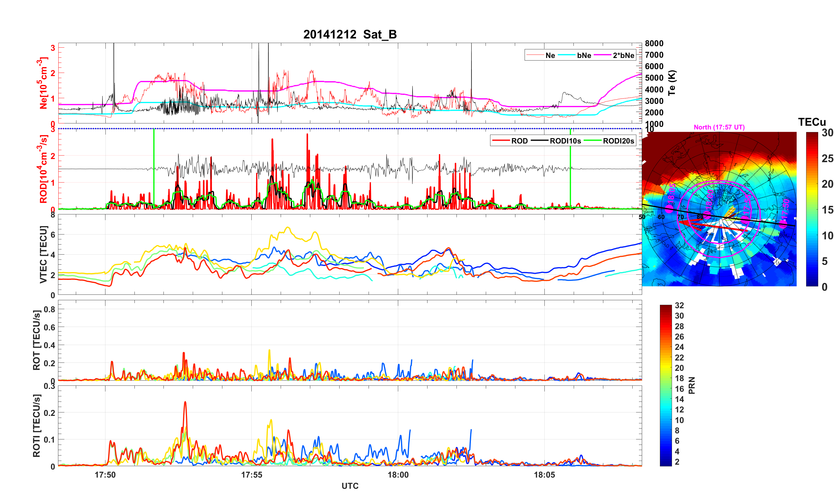The height and width of the screenshot is (504, 834).
Task: Click the UTC x-axis label
Action: click(350, 486)
